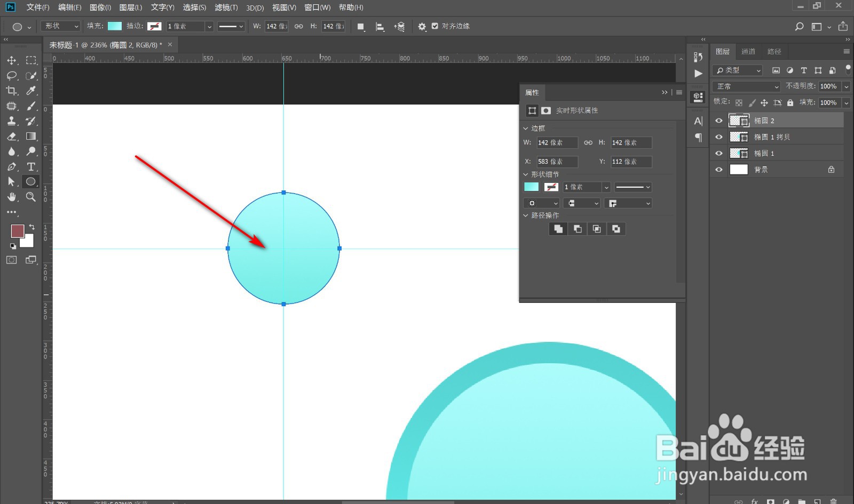Viewport: 854px width, 504px height.
Task: Select the Hand tool
Action: click(12, 197)
